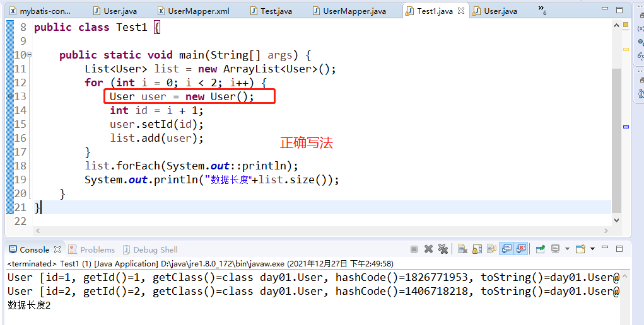Pin the current Console
The width and height of the screenshot is (644, 325).
pos(541,249)
